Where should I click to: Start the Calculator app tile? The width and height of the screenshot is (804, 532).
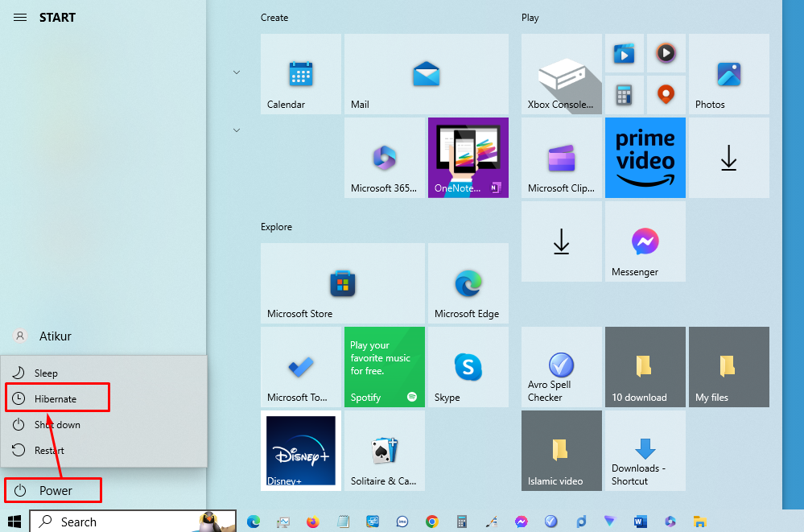tap(625, 94)
